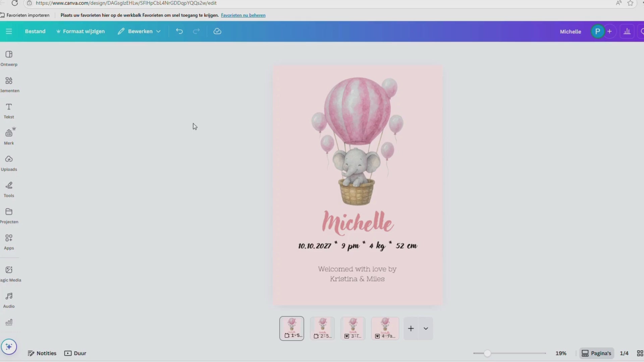Open the Tekst panel
644x362 pixels.
click(x=9, y=111)
